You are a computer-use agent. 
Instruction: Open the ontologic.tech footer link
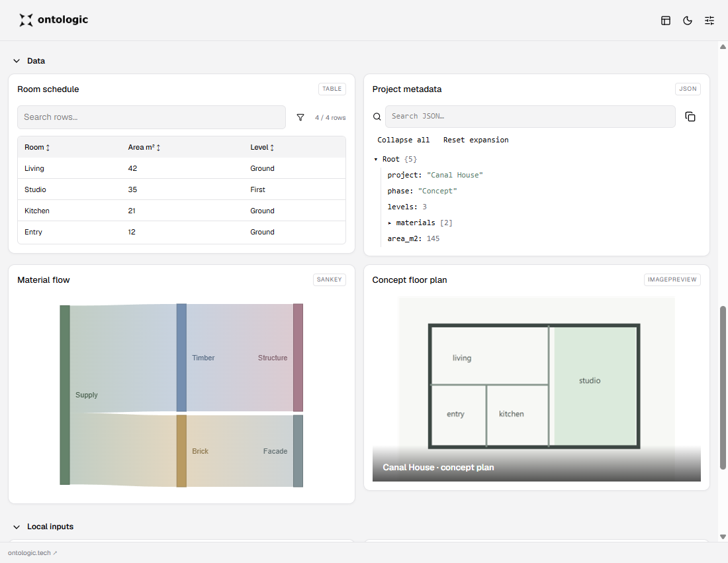(32, 553)
